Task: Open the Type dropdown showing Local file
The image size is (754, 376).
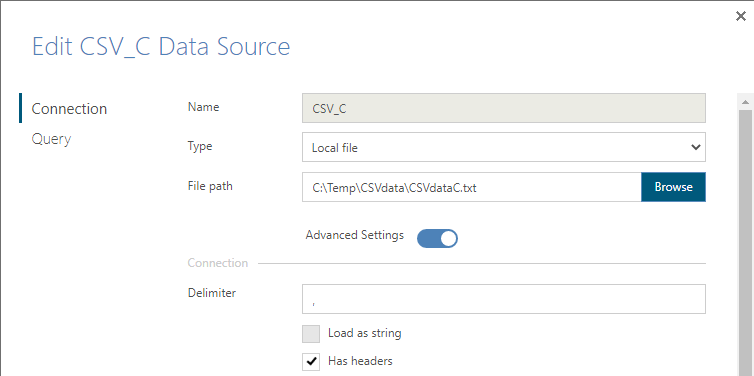Action: (x=503, y=147)
